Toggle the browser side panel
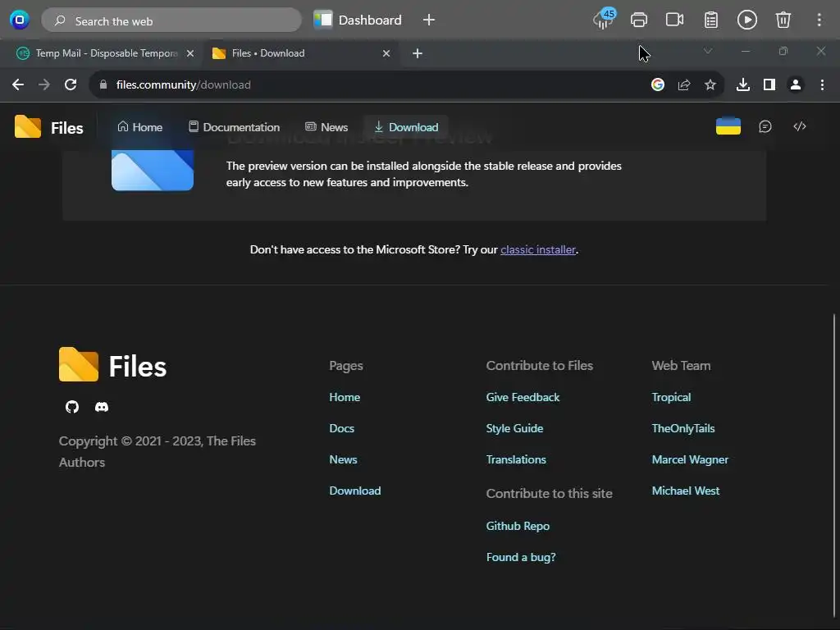 tap(769, 84)
